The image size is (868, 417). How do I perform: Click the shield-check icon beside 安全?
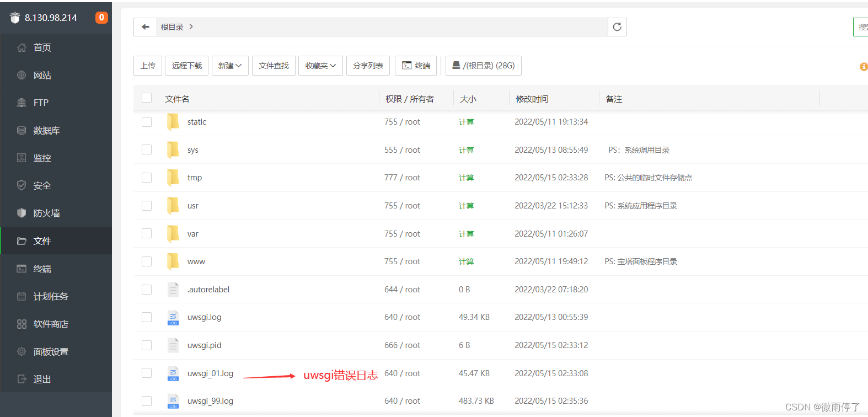[x=22, y=185]
